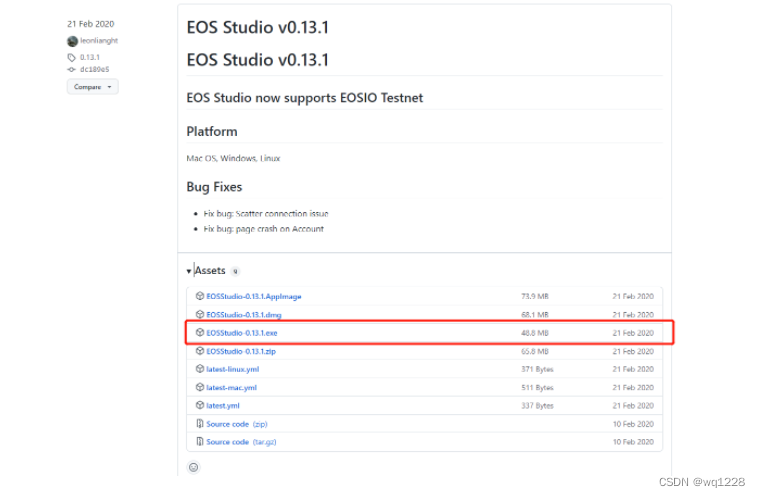Select 'Fix bug: page crash on Account' text

pos(263,229)
